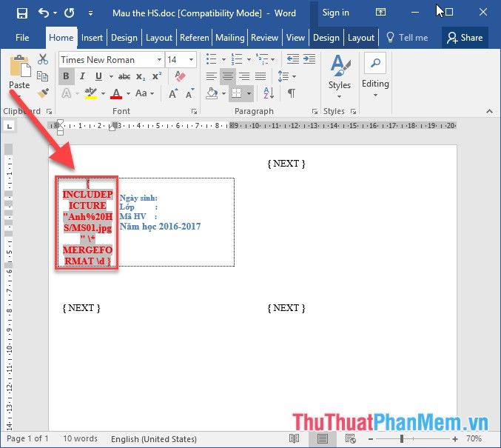
Task: Toggle Bold formatting
Action: click(66, 76)
